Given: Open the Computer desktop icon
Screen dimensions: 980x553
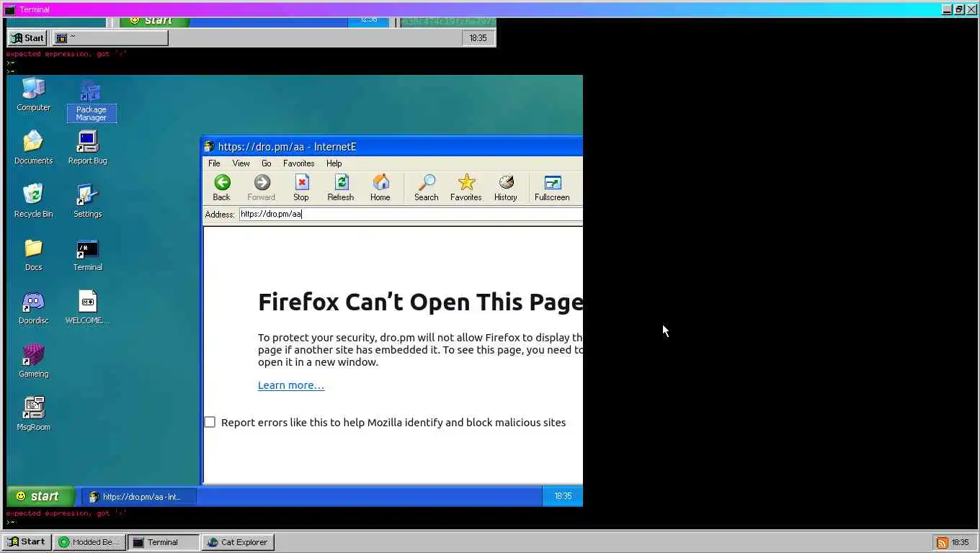Looking at the screenshot, I should [34, 94].
